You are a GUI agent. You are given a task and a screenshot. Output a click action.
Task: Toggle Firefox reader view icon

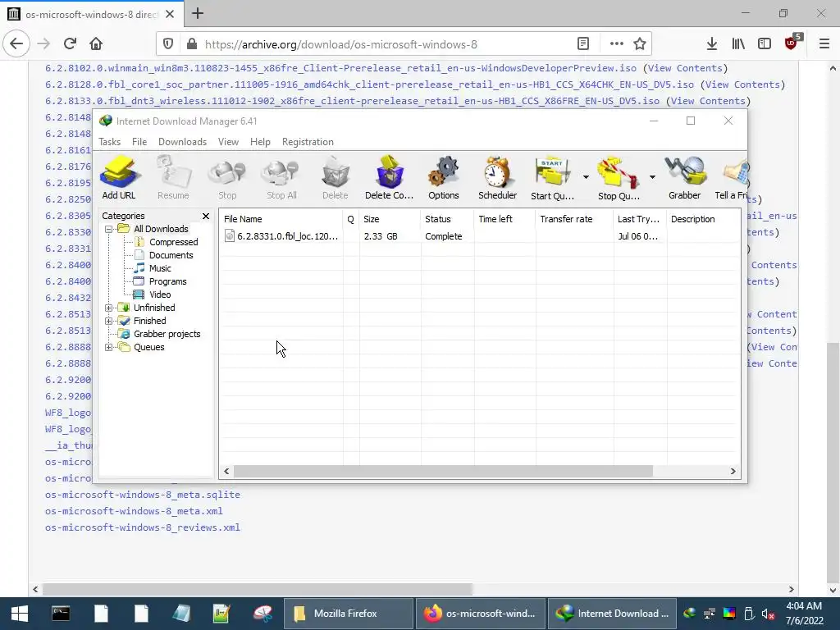[583, 44]
